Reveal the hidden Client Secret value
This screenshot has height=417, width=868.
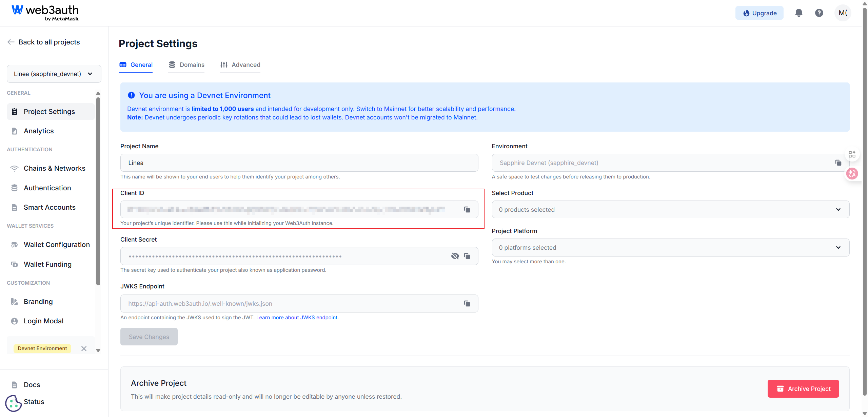click(455, 256)
